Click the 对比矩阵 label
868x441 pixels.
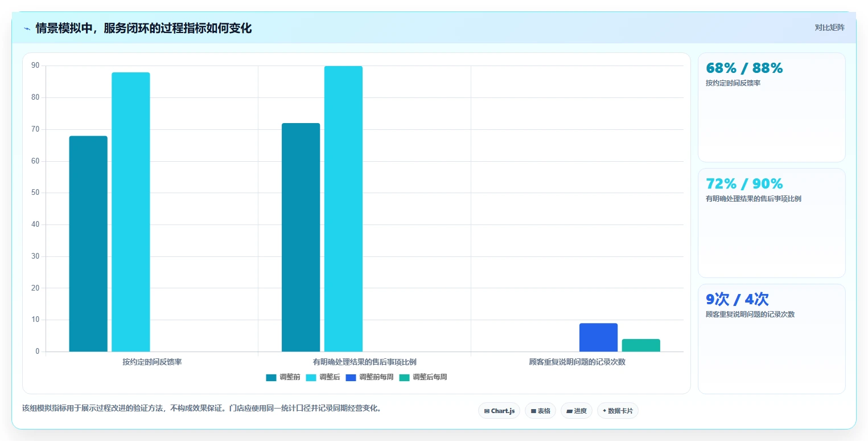pyautogui.click(x=829, y=27)
